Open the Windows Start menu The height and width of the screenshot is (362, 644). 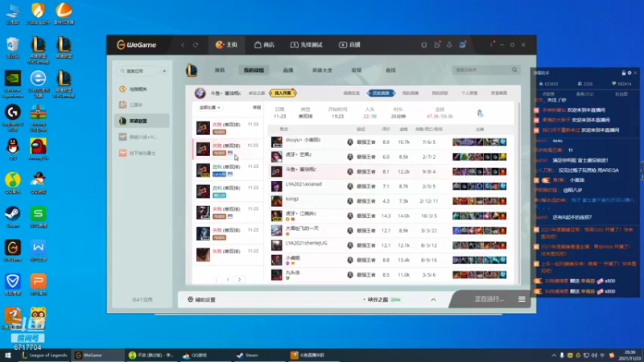click(x=8, y=355)
